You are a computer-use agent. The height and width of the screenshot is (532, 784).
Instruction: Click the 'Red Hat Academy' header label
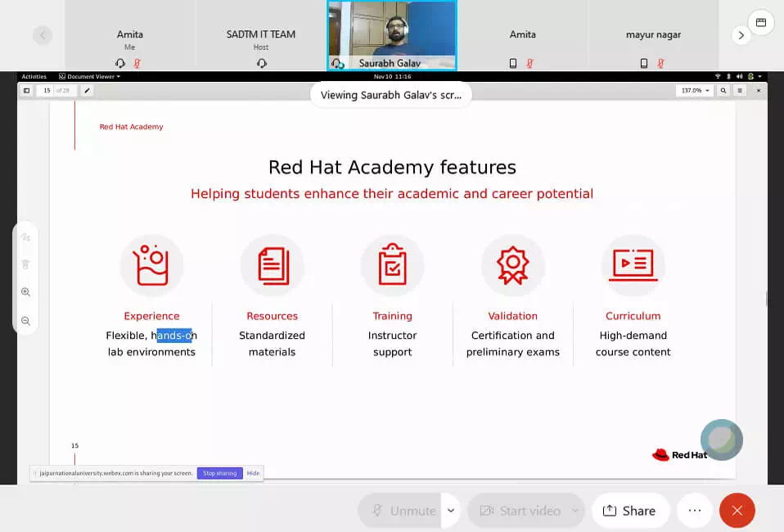tap(132, 127)
